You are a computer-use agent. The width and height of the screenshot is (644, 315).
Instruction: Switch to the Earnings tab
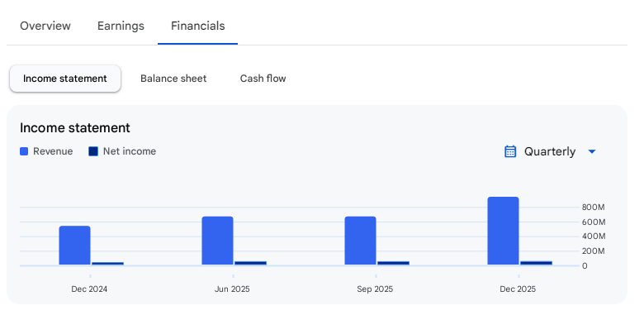121,26
